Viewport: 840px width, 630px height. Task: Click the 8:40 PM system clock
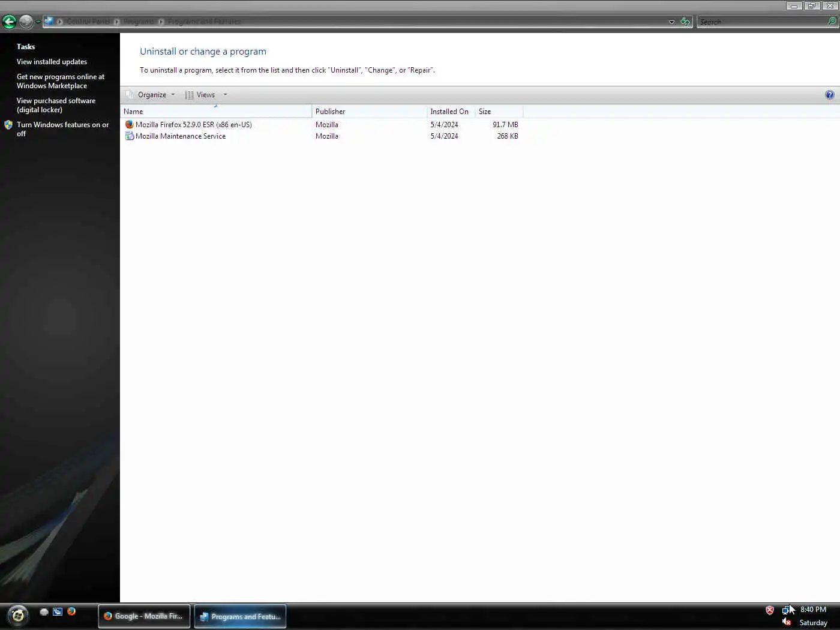(813, 610)
